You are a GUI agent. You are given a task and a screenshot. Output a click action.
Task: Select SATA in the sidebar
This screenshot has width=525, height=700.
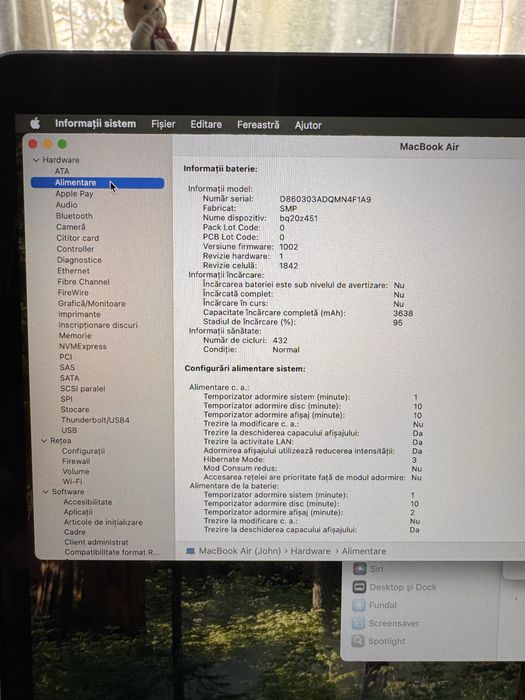tap(70, 378)
